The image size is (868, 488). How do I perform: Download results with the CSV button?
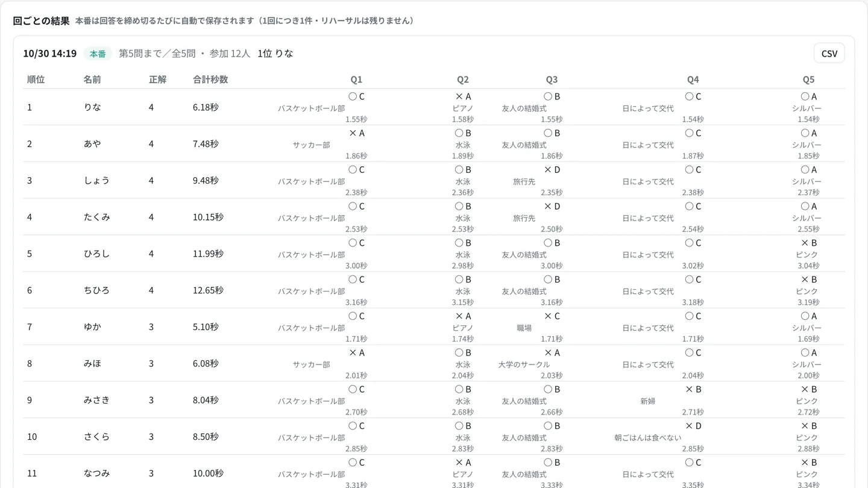coord(829,53)
